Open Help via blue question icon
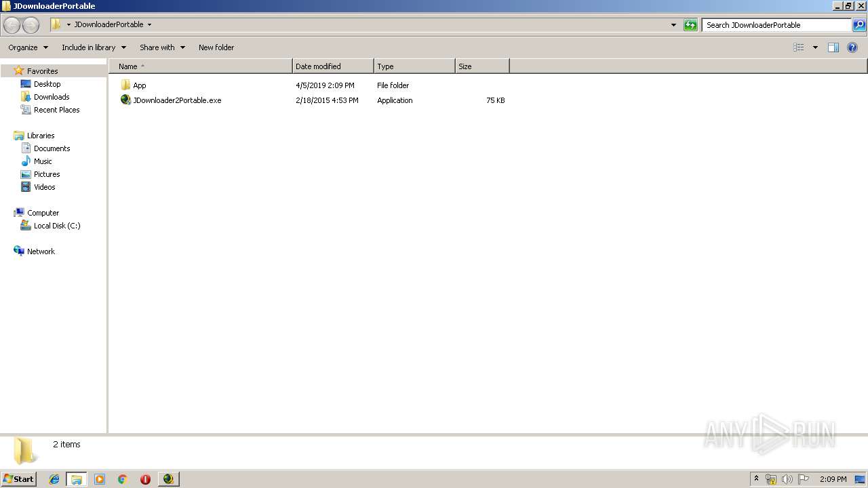 click(852, 47)
